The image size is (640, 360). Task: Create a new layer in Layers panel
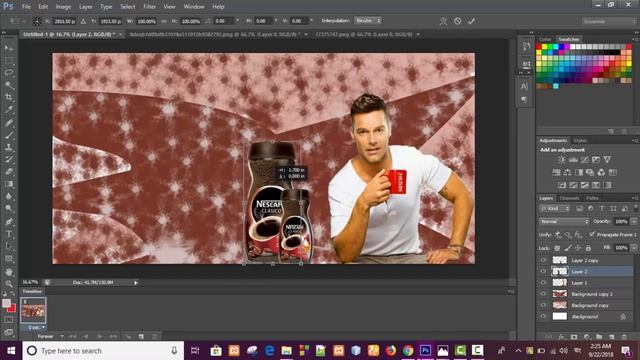(x=611, y=337)
